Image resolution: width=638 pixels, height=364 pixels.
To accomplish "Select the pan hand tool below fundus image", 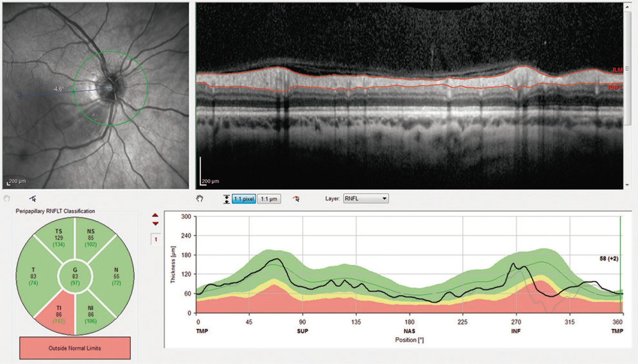I will coord(7,198).
